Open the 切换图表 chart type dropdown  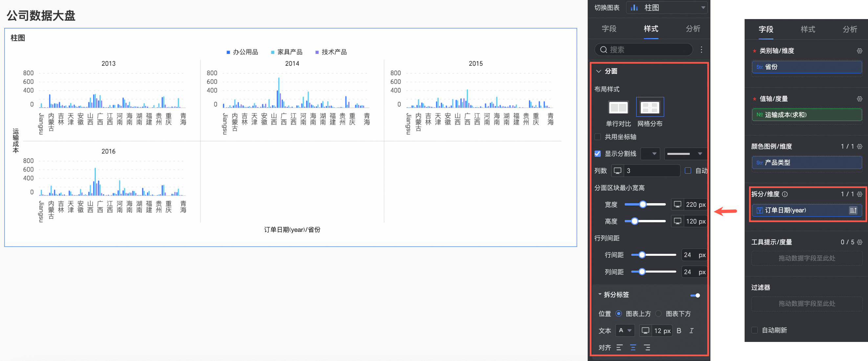666,8
